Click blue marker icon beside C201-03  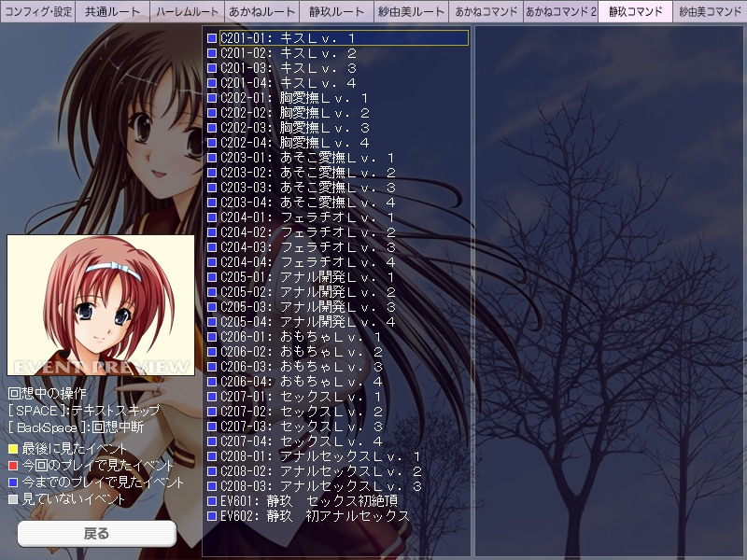point(212,68)
